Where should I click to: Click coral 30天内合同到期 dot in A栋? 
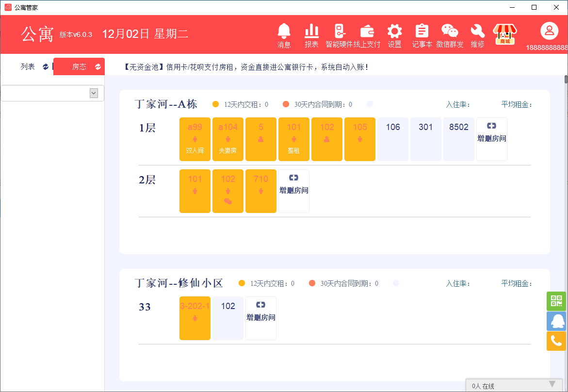click(286, 104)
